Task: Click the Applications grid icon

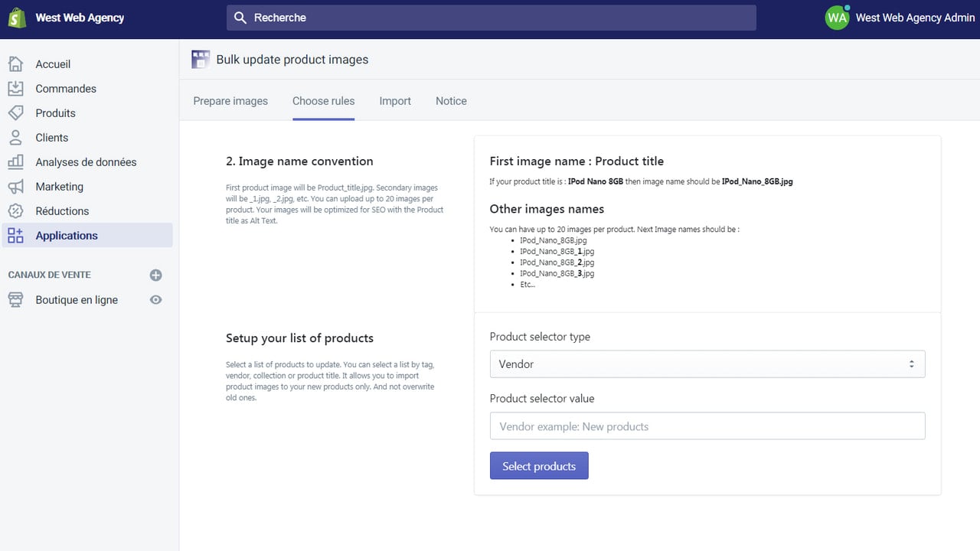Action: click(15, 235)
